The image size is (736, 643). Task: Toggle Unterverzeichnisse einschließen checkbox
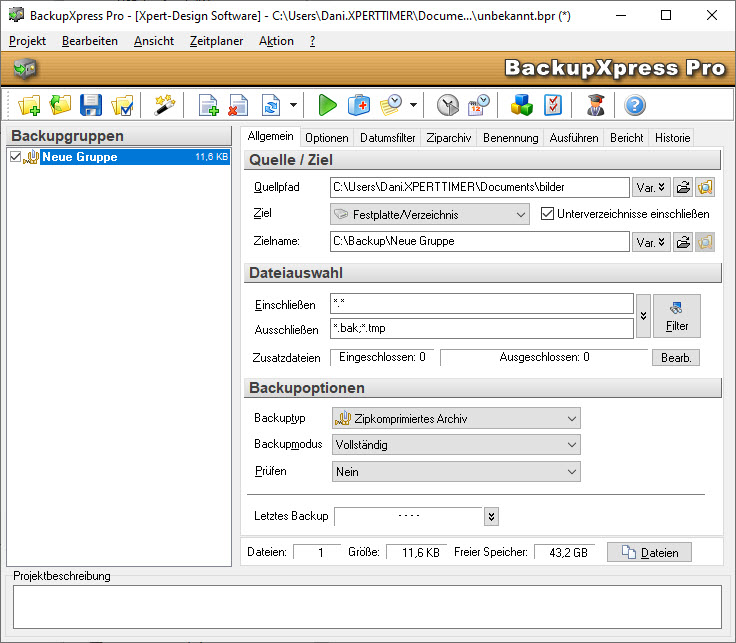click(x=547, y=214)
